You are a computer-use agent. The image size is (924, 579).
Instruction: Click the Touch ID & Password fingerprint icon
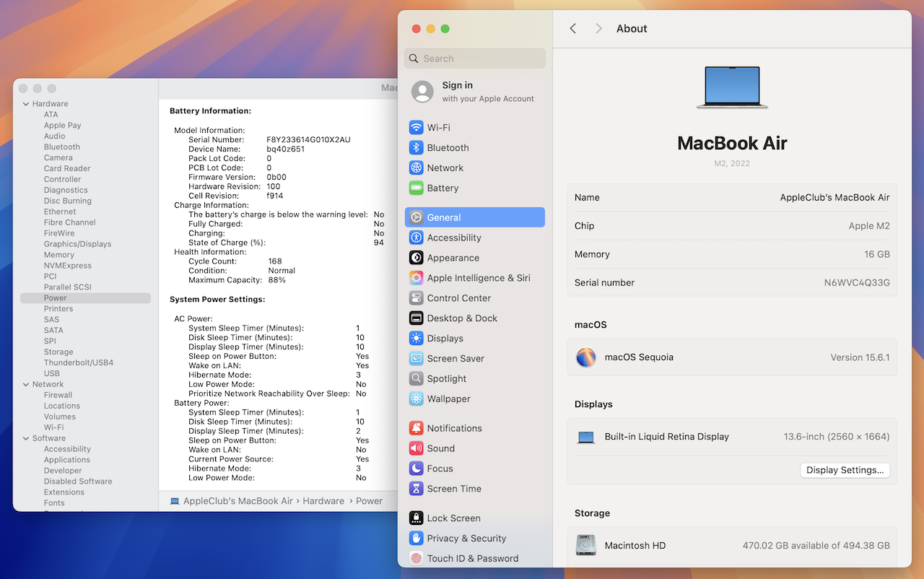coord(416,559)
